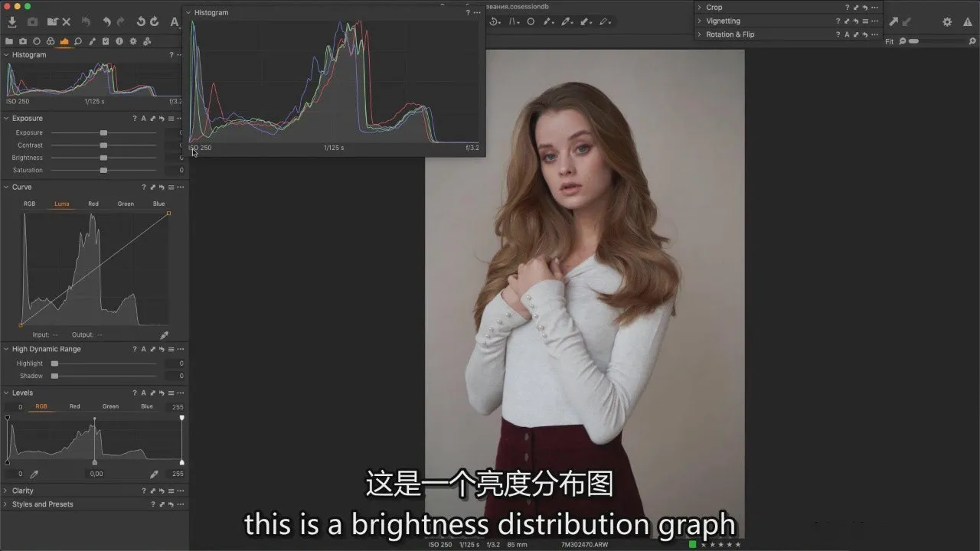The width and height of the screenshot is (980, 551).
Task: Open the Metadata info tool tab
Action: 119,41
